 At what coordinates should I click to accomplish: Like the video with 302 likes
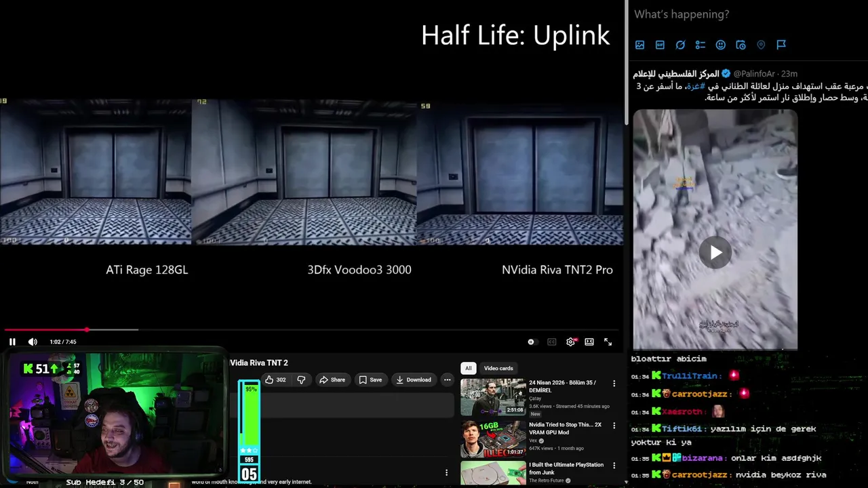point(275,380)
